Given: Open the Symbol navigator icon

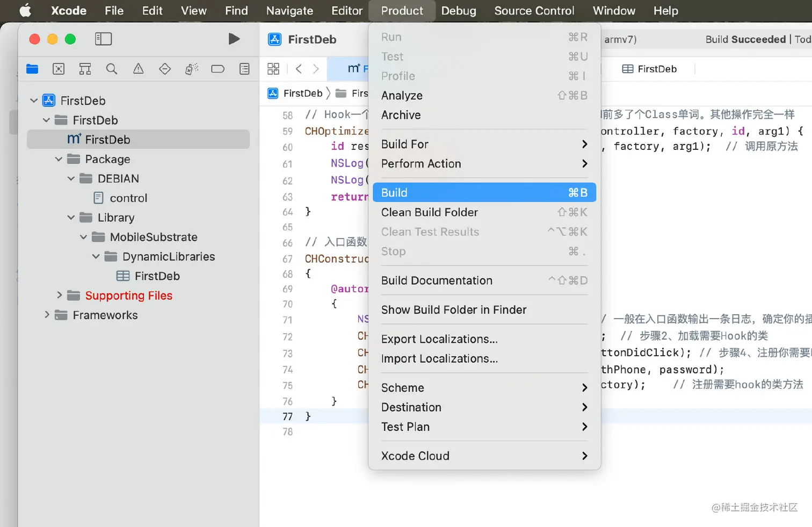Looking at the screenshot, I should 85,69.
